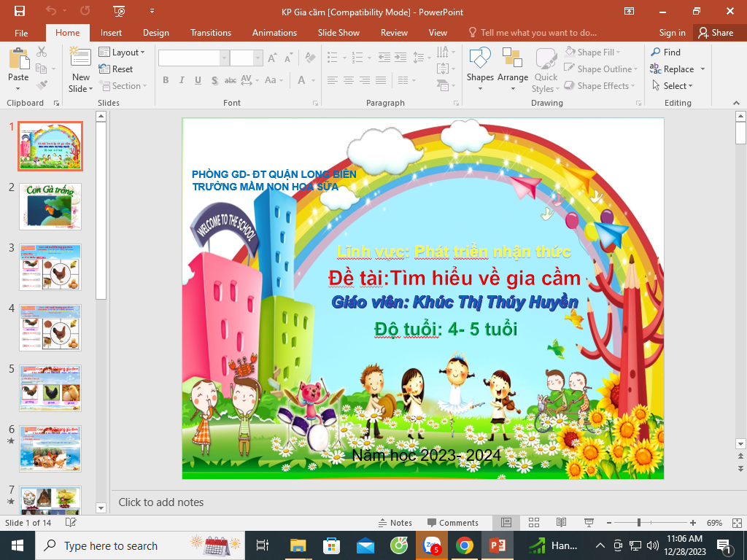This screenshot has width=747, height=560.
Task: Click the Find button in Editing group
Action: pyautogui.click(x=665, y=52)
